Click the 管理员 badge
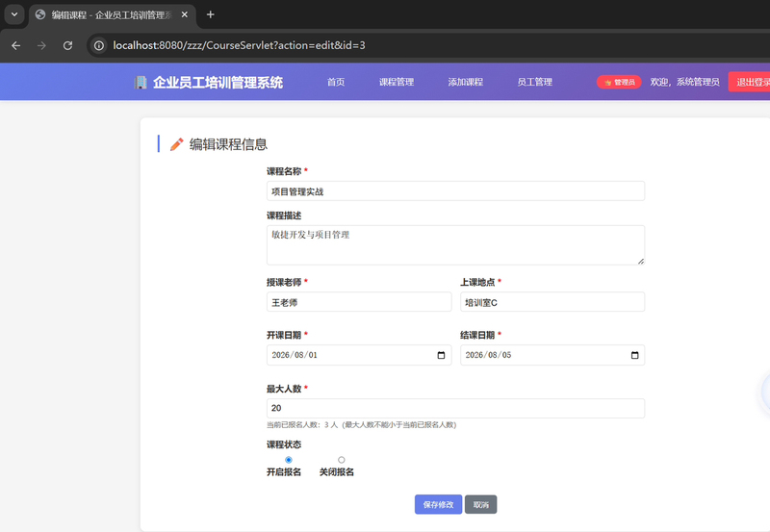The image size is (770, 532). [x=619, y=82]
